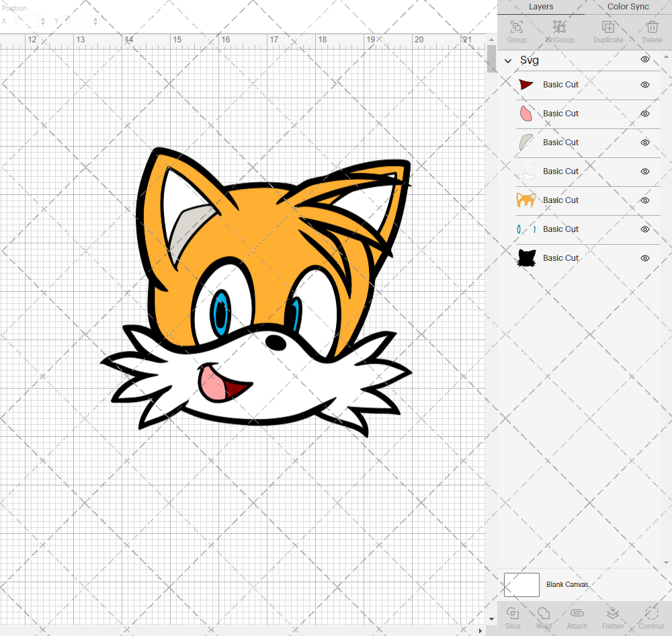Select the Blank Canvas option

pos(567,584)
